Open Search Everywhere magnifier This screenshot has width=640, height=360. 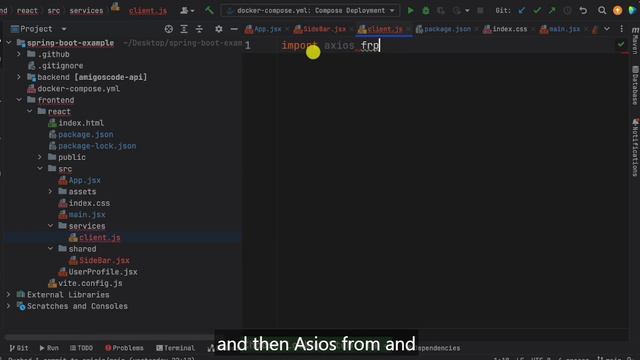click(602, 10)
